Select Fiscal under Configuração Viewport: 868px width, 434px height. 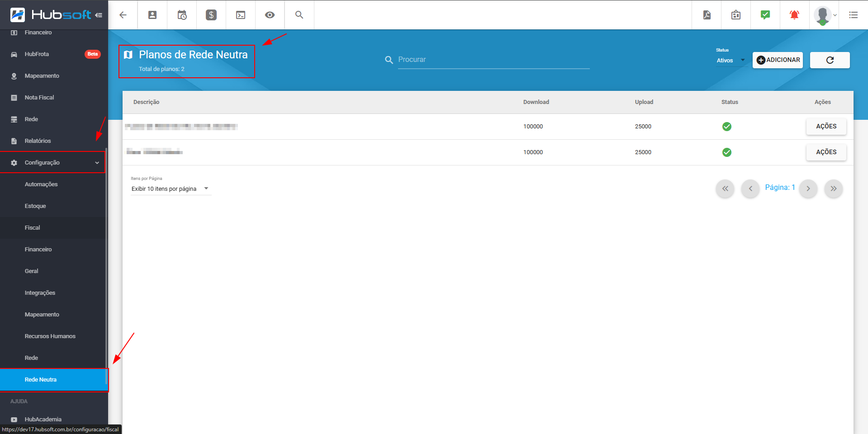[x=53, y=228]
